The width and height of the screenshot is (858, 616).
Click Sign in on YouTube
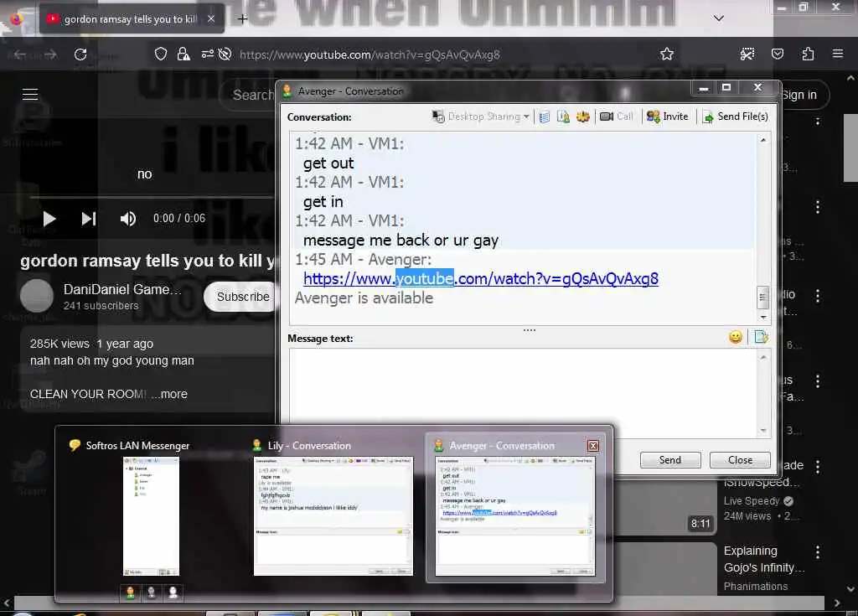(x=799, y=95)
